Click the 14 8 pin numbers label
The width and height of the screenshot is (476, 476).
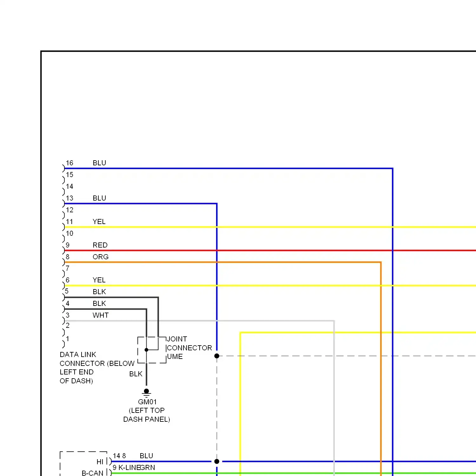pyautogui.click(x=119, y=456)
